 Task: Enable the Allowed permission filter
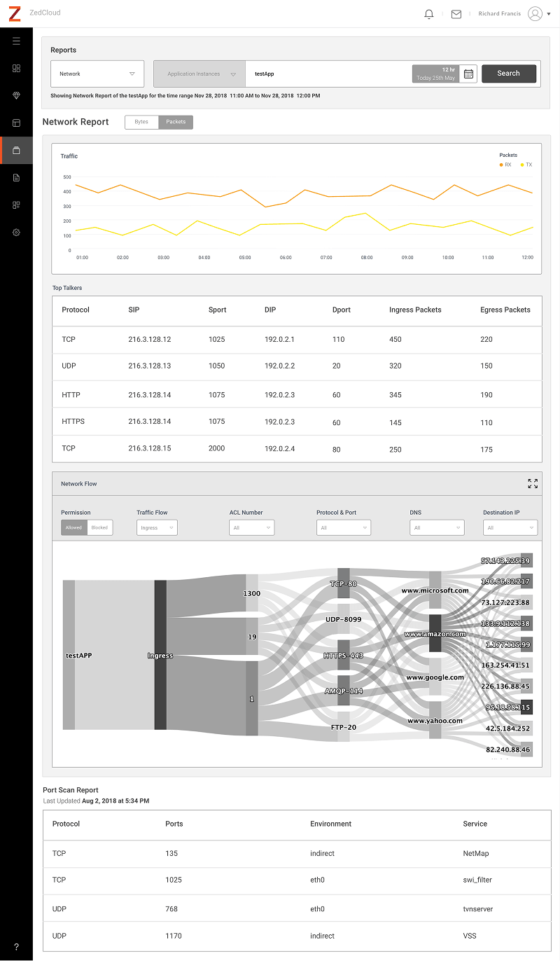pyautogui.click(x=73, y=527)
